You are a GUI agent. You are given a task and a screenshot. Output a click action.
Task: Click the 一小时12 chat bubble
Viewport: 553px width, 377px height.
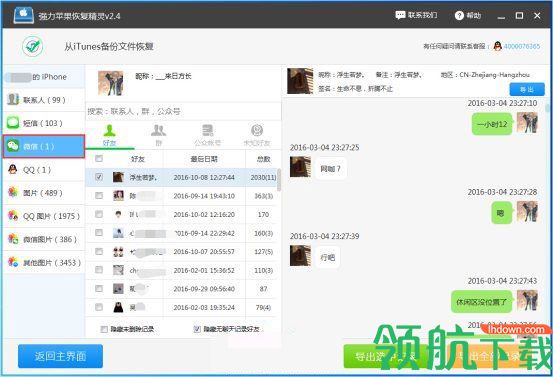click(x=492, y=124)
